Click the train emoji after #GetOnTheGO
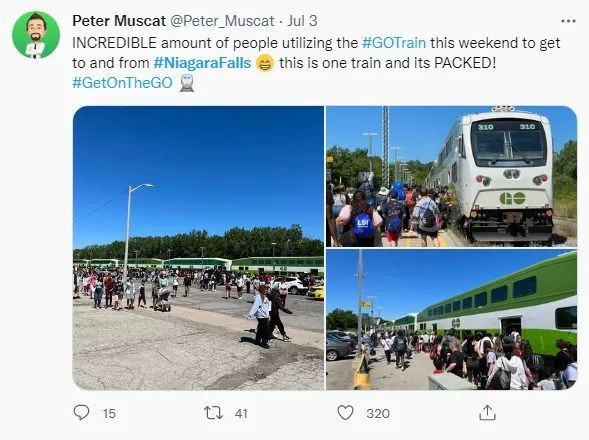The image size is (589, 440). point(187,83)
